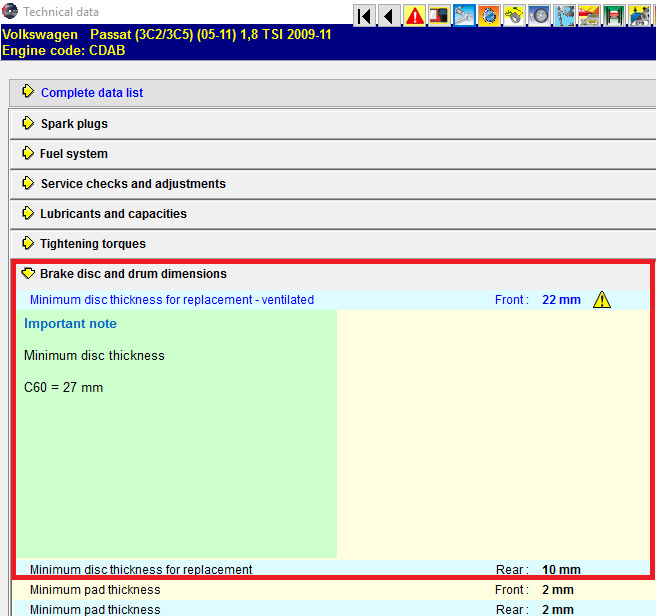Expand the Spark plugs section arrow
Viewport: 656px width, 616px height.
[28, 123]
